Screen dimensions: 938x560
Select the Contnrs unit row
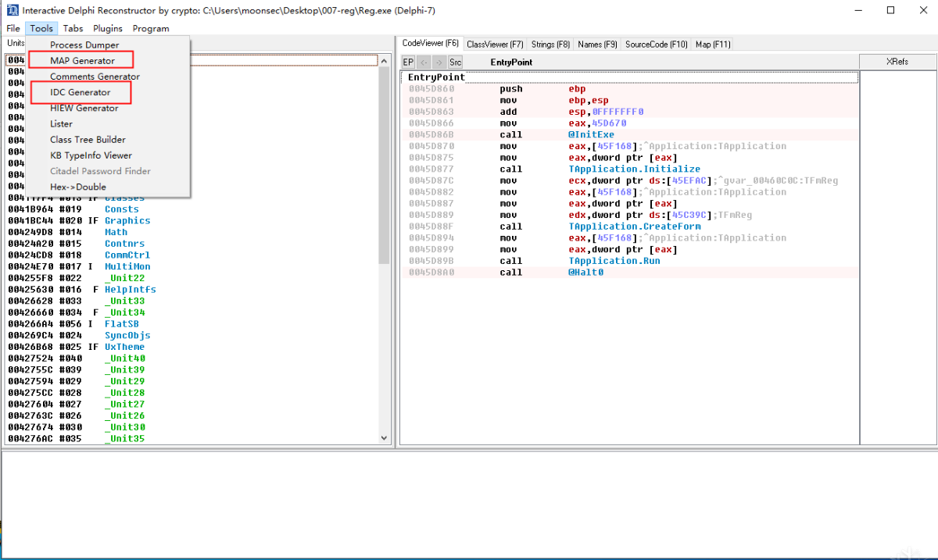[x=192, y=244]
